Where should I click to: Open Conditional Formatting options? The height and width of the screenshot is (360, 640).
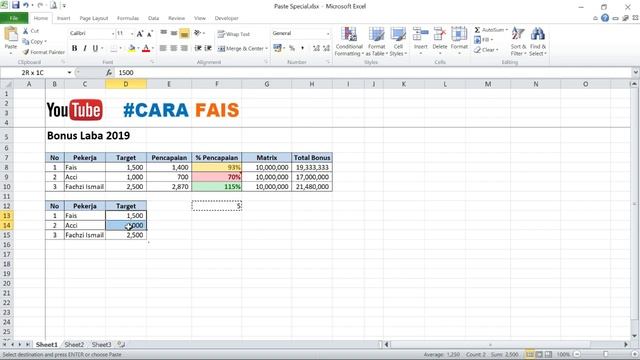349,42
